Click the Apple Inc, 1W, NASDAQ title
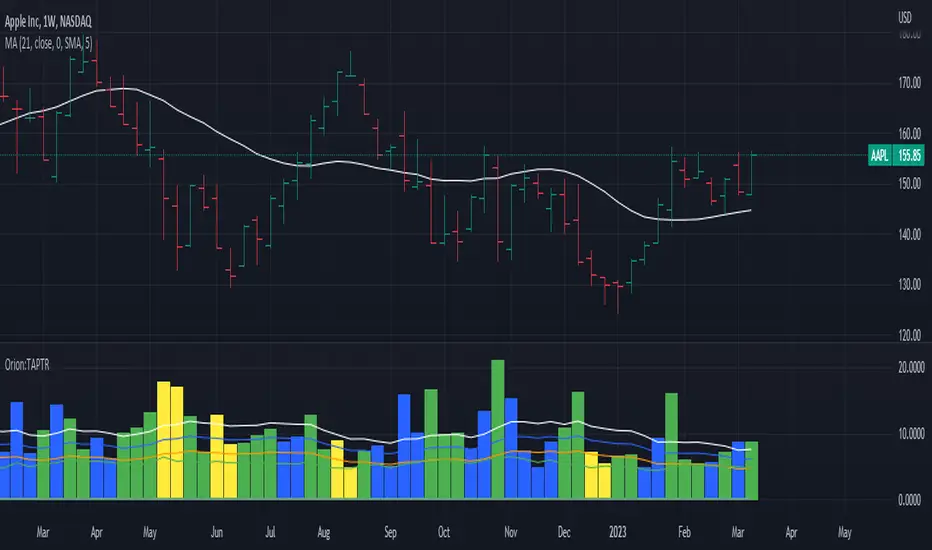The height and width of the screenshot is (550, 932). 48,22
